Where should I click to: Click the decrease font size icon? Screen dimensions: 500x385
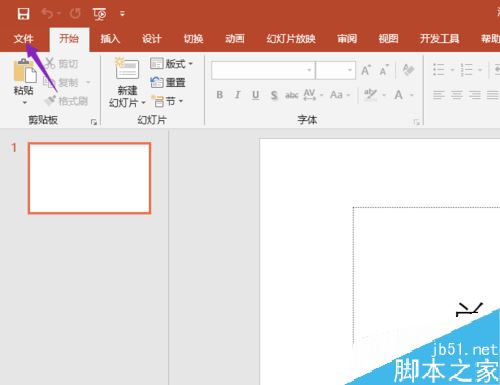pos(384,70)
